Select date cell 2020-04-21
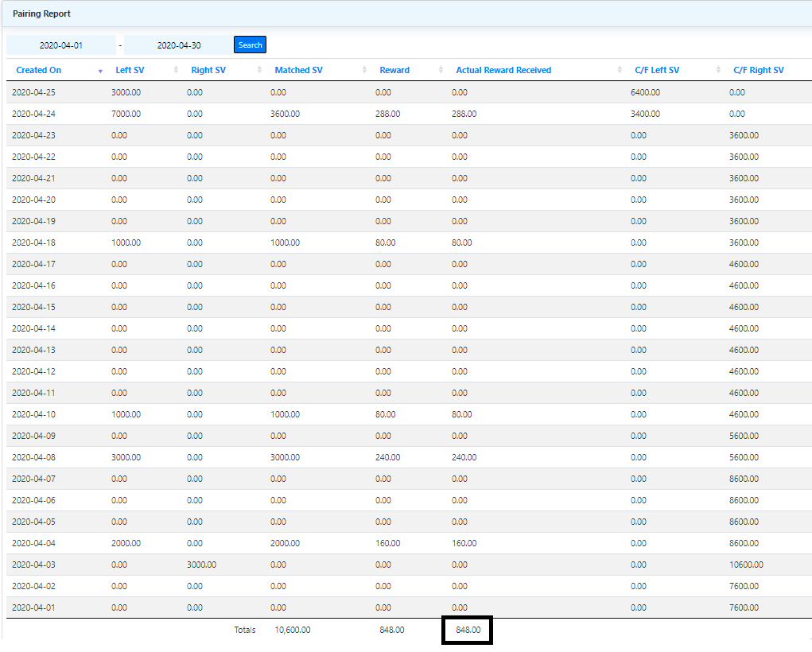This screenshot has width=812, height=652. pyautogui.click(x=33, y=178)
